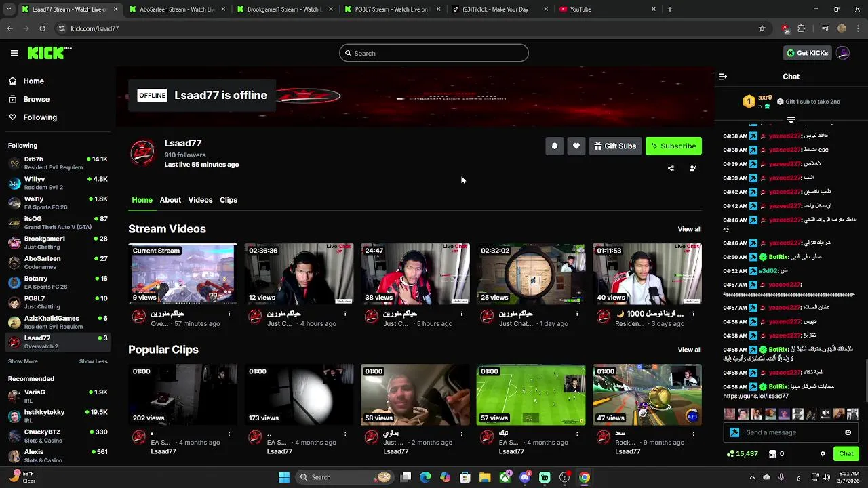This screenshot has height=488, width=868.
Task: Open options for 9 months ago clip
Action: click(x=693, y=434)
